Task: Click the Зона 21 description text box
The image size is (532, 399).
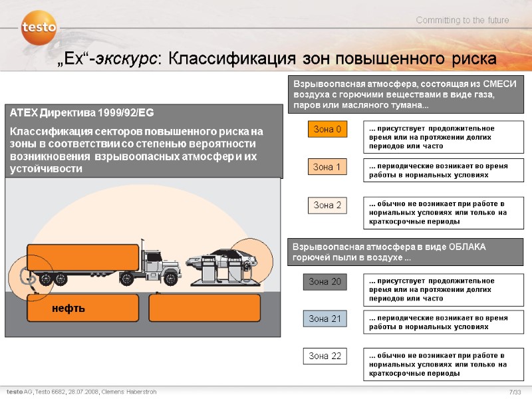Action: click(444, 323)
